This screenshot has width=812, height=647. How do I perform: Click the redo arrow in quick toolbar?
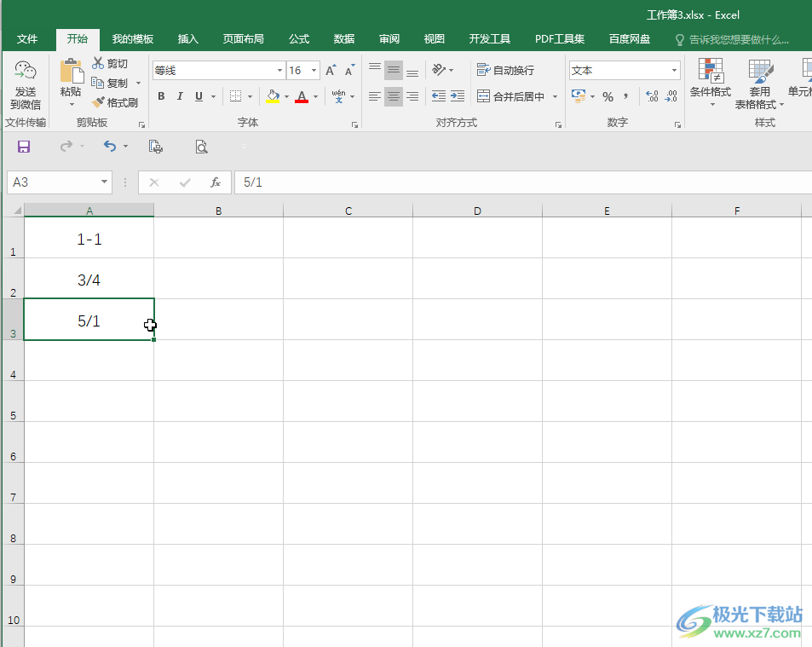click(x=66, y=146)
